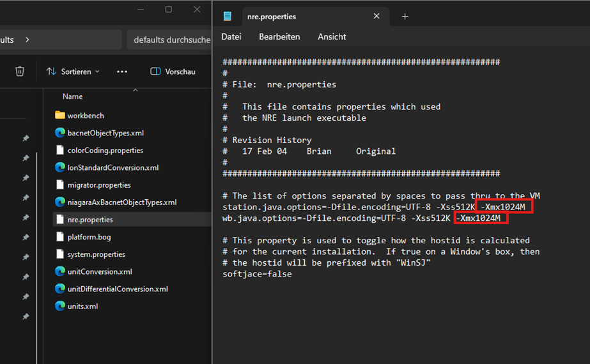Viewport: 590px width, 364px height.
Task: Minimize the Explorer window
Action: point(141,10)
